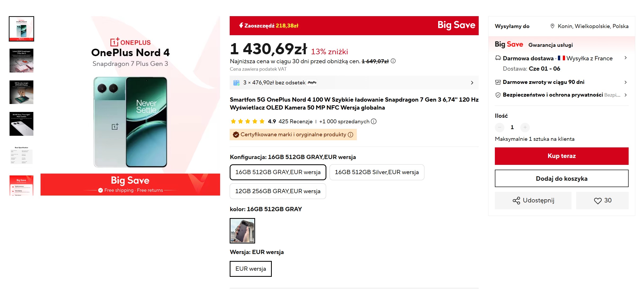Click the info icon next to crossed-out price
644x294 pixels.
pos(393,61)
